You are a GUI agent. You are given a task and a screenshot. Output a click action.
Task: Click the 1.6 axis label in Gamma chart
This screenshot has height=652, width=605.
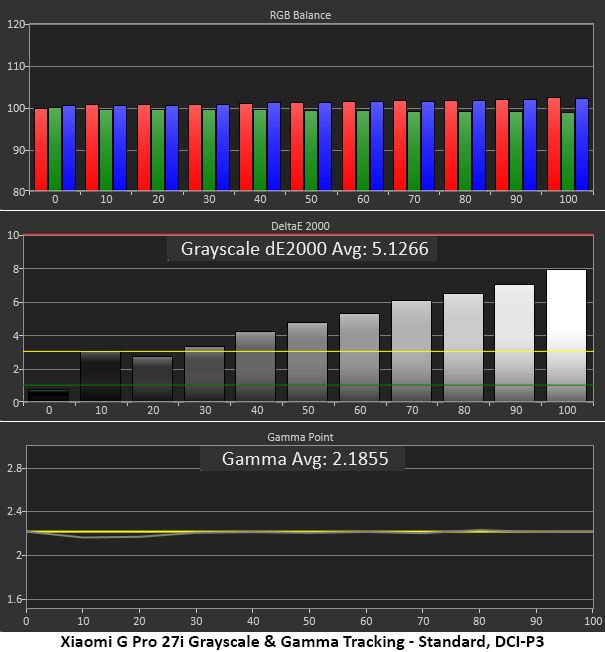tap(15, 599)
